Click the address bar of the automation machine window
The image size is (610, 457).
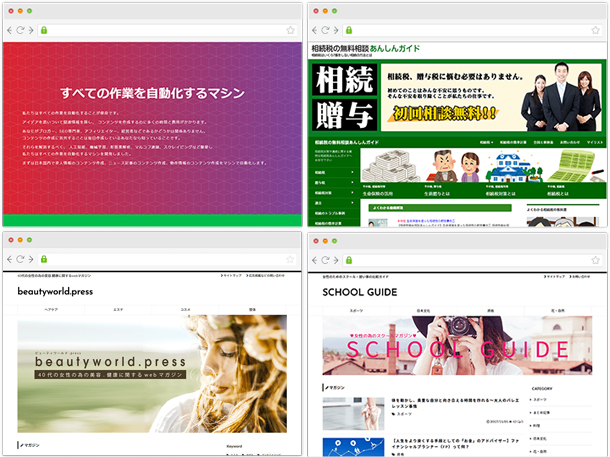click(x=167, y=30)
